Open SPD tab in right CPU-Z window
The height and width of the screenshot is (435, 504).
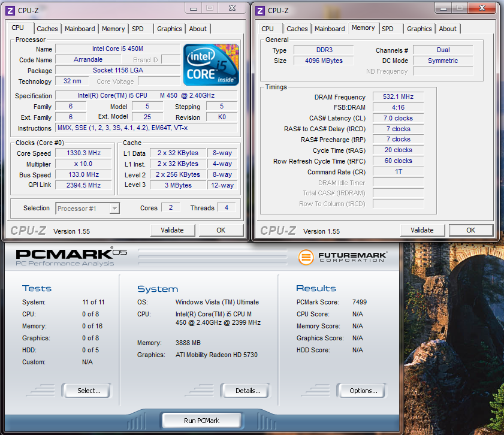[x=388, y=29]
